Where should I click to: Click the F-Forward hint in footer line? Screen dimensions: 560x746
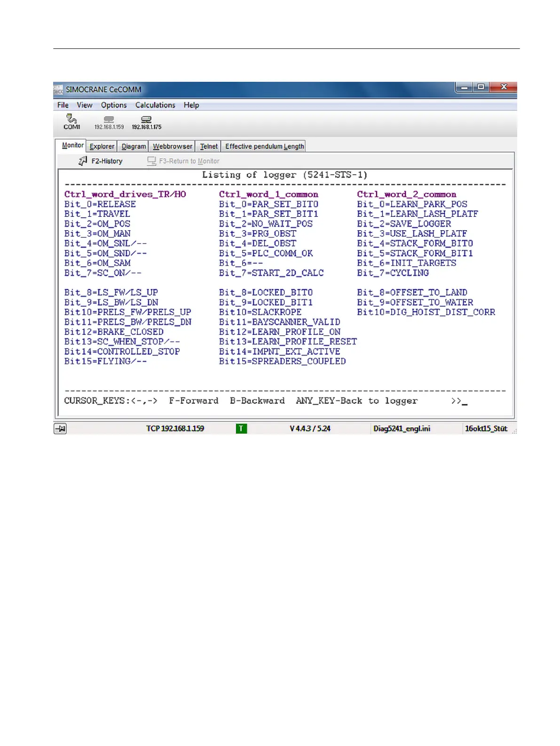click(194, 401)
